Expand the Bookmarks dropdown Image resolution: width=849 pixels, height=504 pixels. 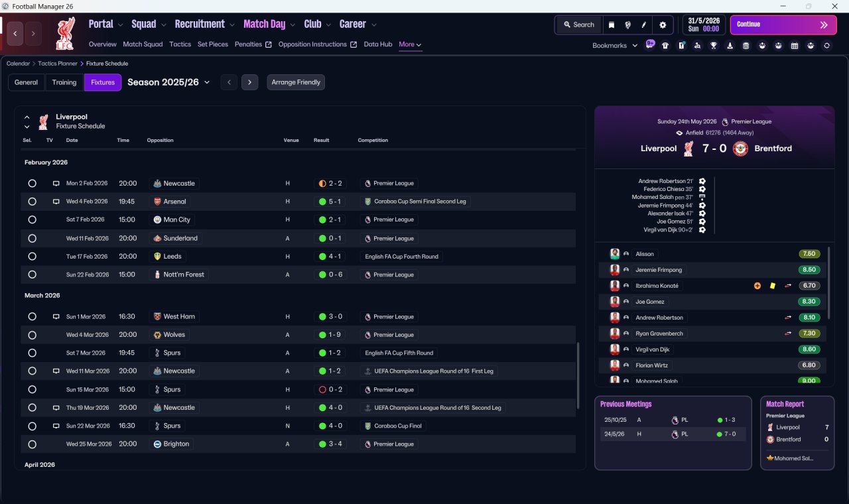coord(615,46)
